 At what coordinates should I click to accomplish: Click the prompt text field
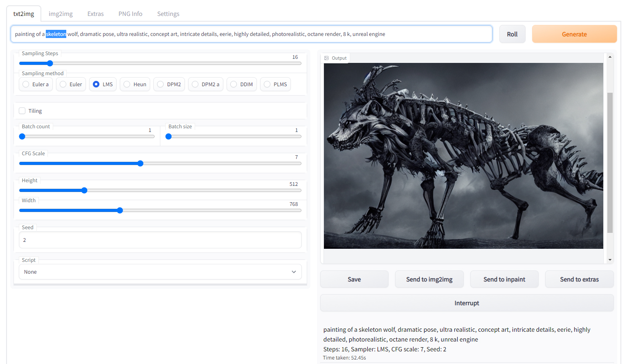252,34
